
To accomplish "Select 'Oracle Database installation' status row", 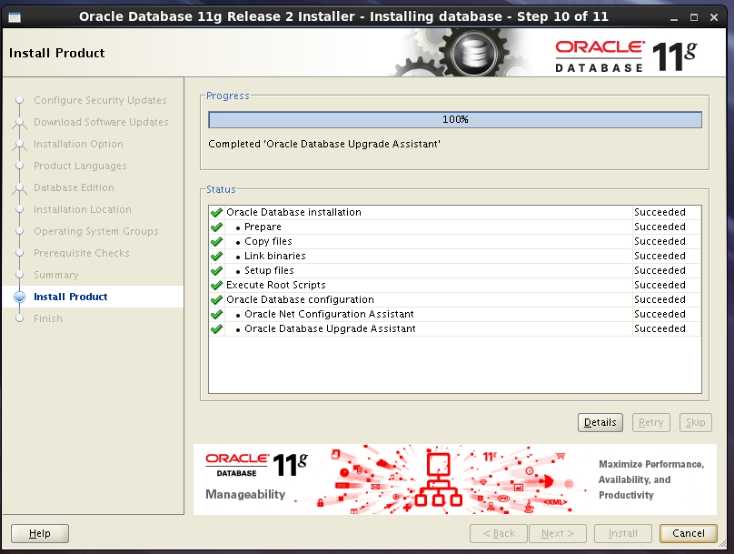I will coord(455,212).
